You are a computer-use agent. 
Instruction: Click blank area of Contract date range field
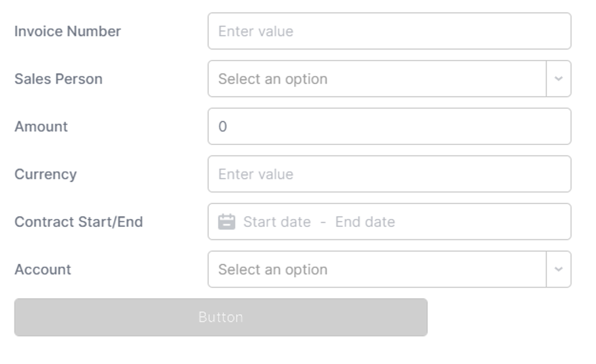click(483, 222)
